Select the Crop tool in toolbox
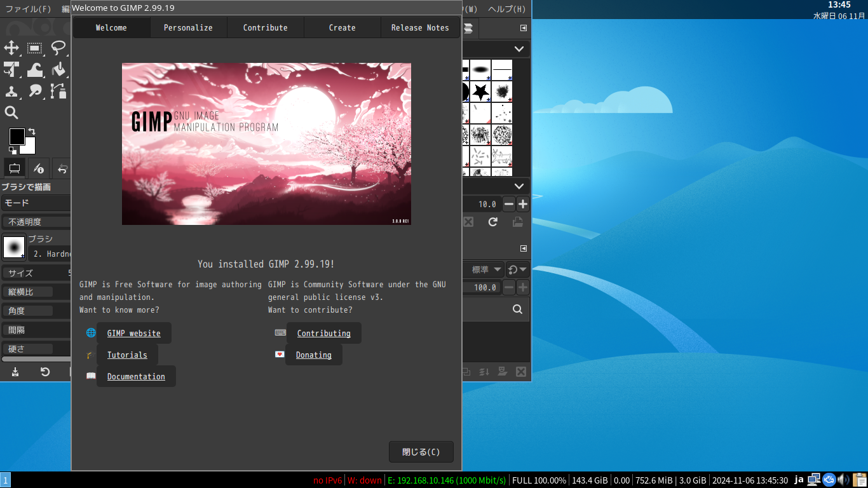 tap(11, 70)
